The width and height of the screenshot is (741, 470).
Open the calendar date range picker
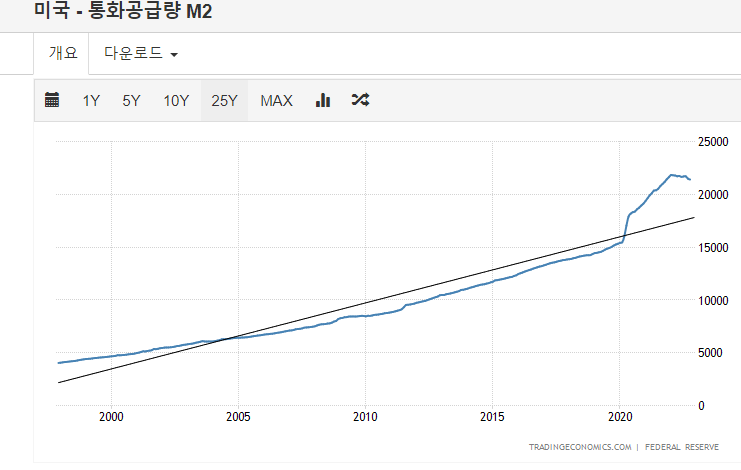pos(52,100)
